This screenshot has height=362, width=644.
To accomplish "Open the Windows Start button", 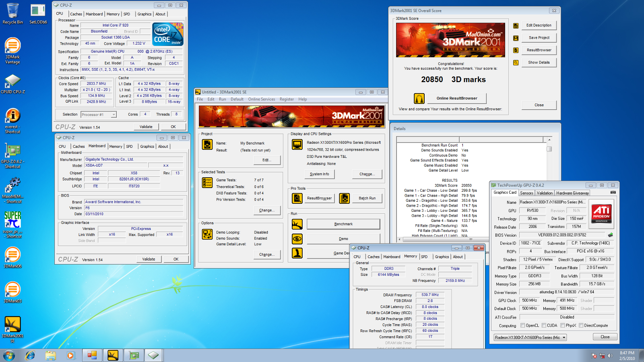I will point(9,355).
